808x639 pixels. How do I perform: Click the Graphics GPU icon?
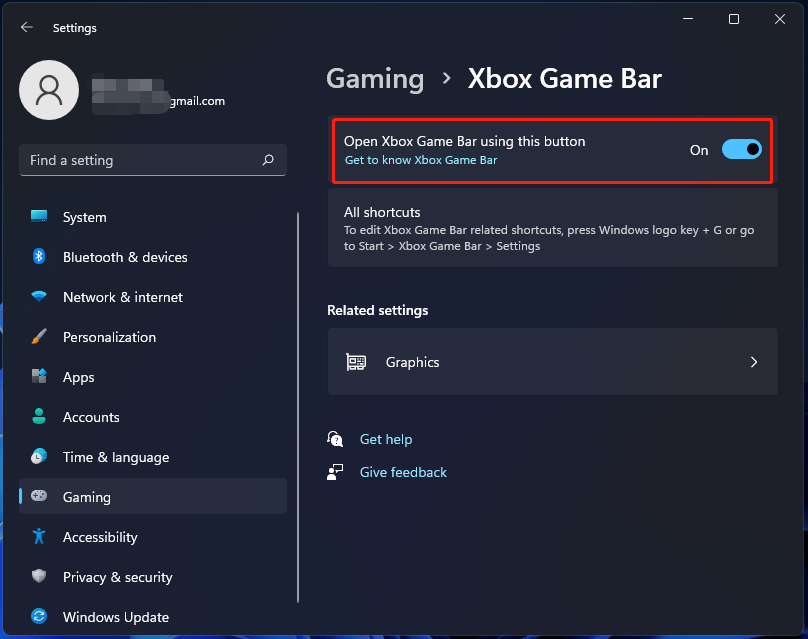(356, 362)
